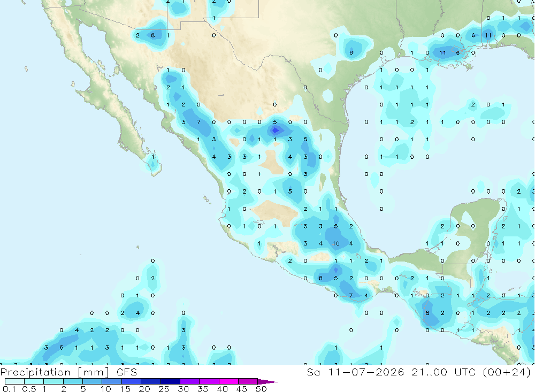Viewport: 535px width, 392px height.
Task: Select the '(00+24)' forecast offset text
Action: [x=507, y=372]
